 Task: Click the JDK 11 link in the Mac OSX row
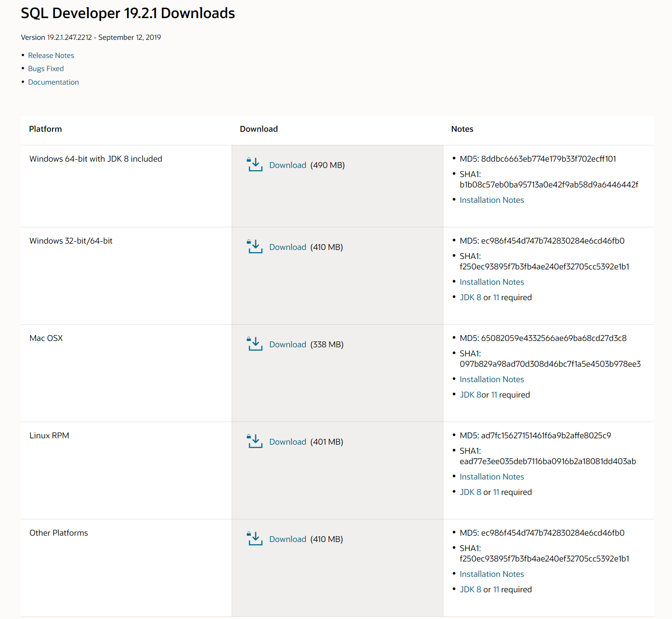point(494,395)
